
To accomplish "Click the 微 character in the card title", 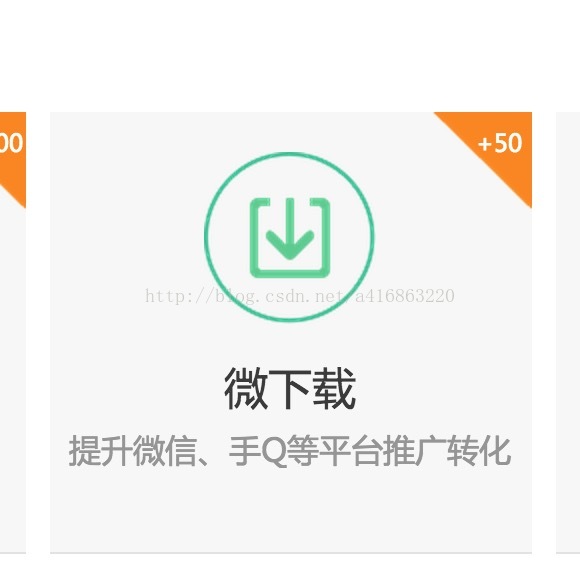I will (246, 388).
